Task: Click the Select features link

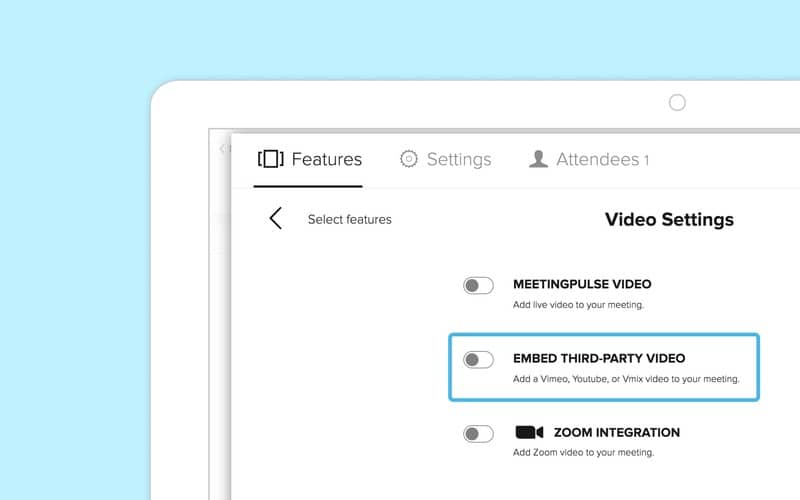Action: tap(349, 219)
